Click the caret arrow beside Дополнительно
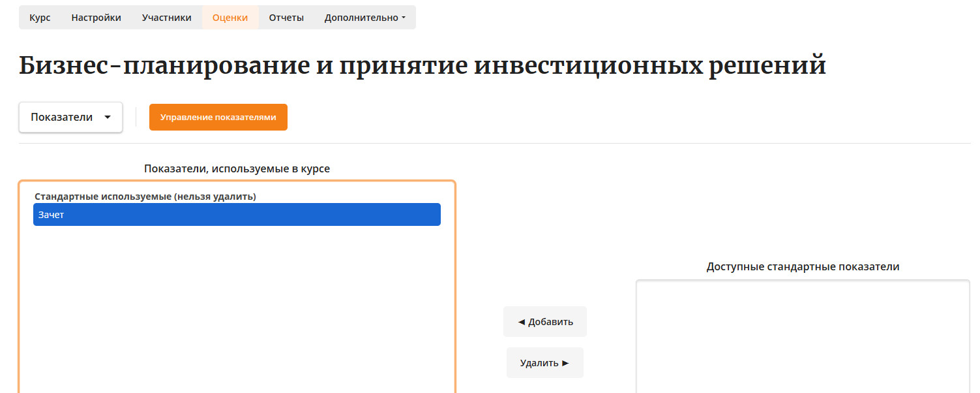Viewport: 980px width, 393px height. click(x=404, y=18)
